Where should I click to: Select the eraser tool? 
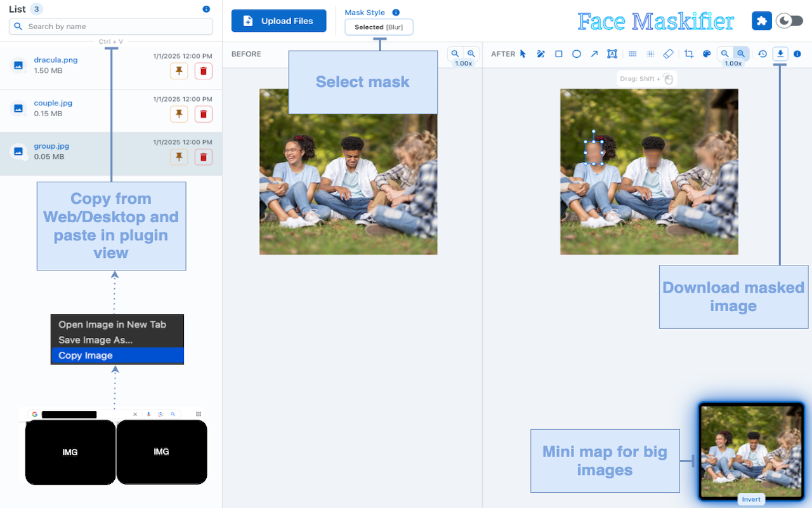(667, 54)
